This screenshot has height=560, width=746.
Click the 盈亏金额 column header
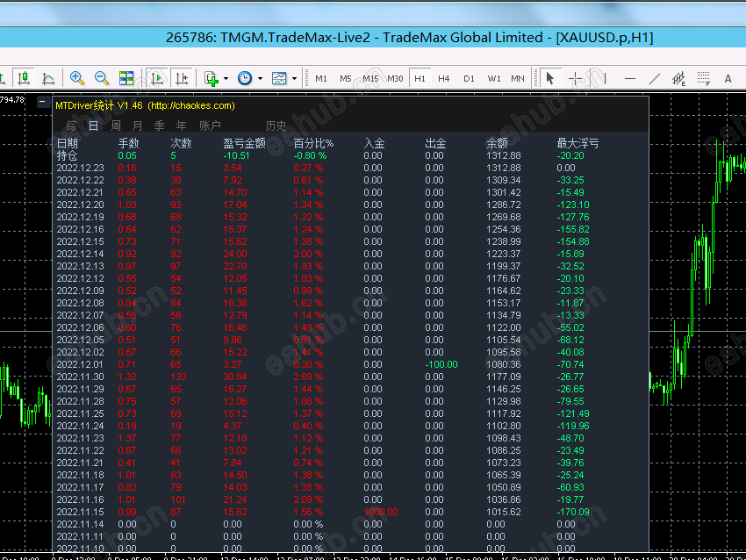(x=245, y=143)
